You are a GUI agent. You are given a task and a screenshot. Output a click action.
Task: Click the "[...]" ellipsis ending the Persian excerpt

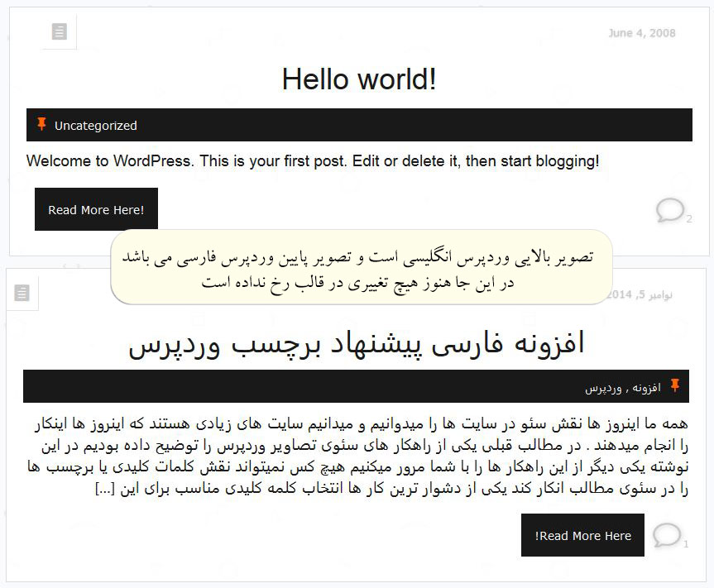(x=106, y=490)
